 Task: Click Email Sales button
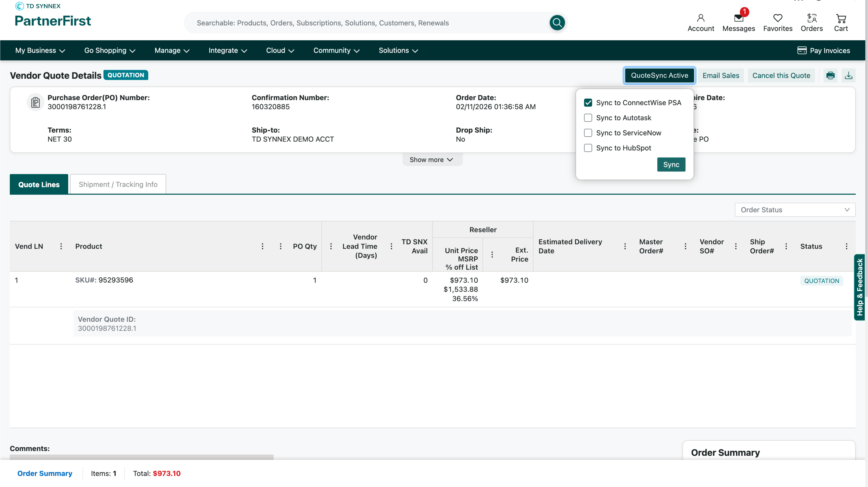(721, 75)
